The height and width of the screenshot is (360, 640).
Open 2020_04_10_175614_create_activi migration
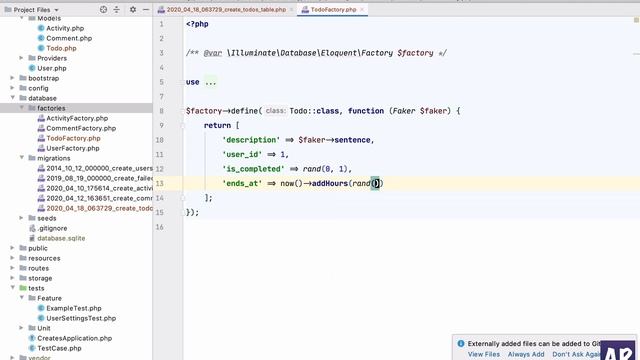(x=99, y=188)
